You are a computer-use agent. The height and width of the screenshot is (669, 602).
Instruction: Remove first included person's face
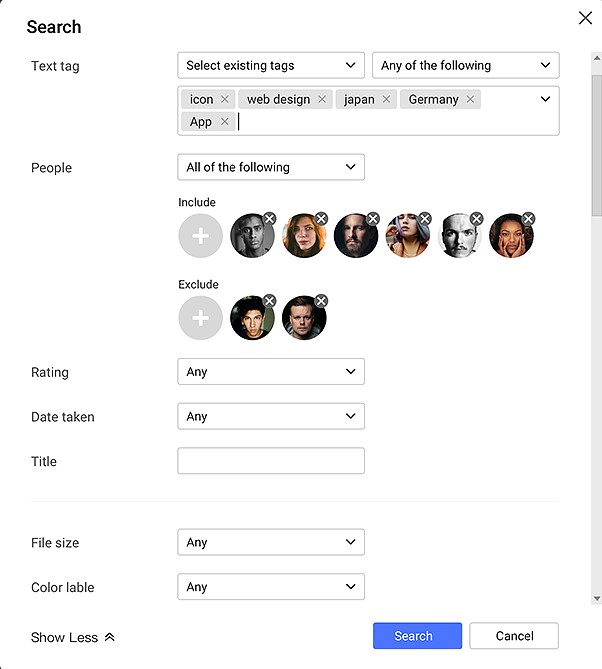coord(269,219)
